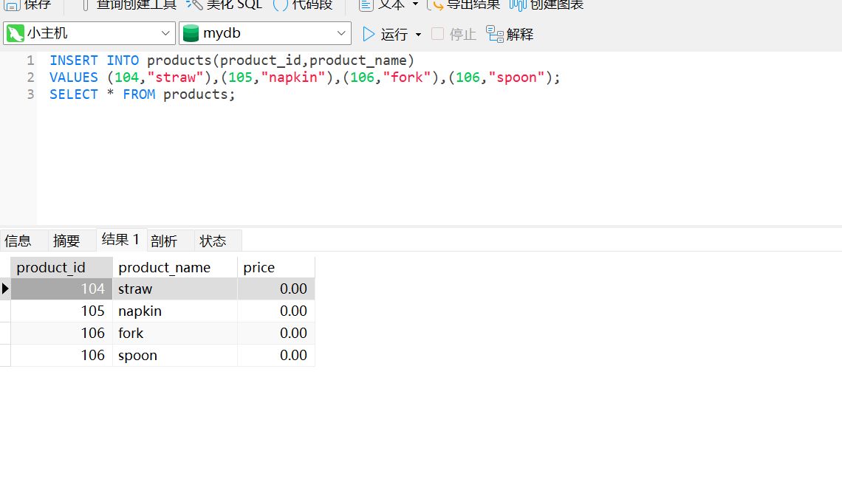Screen dimensions: 842x504
Task: Click the Export Result (导出结果) icon
Action: [437, 4]
